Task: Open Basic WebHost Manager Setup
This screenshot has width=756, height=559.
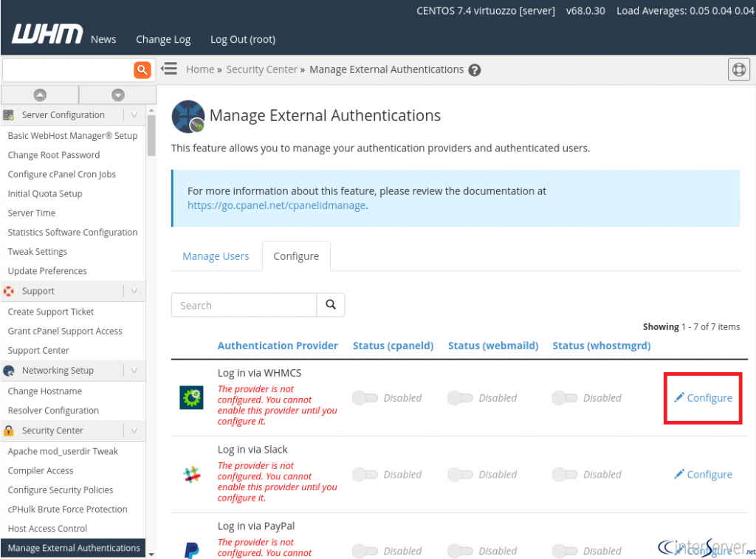Action: 72,136
